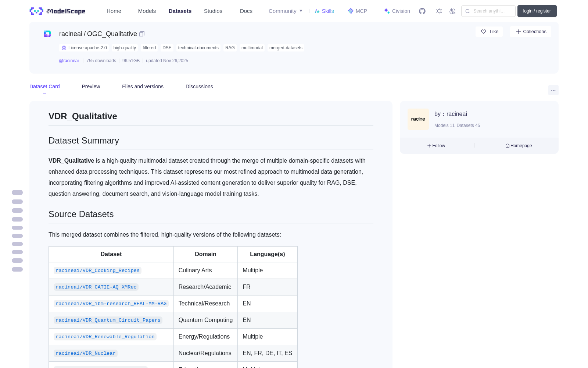Click the high-quality tag
Image resolution: width=588 pixels, height=368 pixels.
pos(125,48)
